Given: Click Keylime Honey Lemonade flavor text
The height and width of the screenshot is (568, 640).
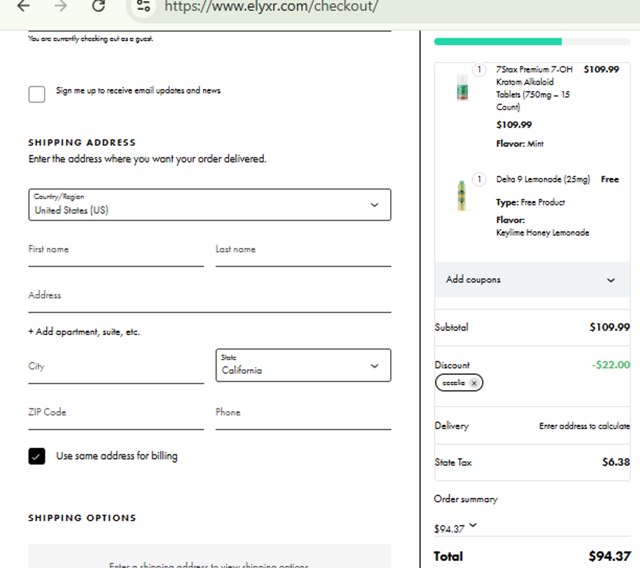Looking at the screenshot, I should [x=542, y=233].
